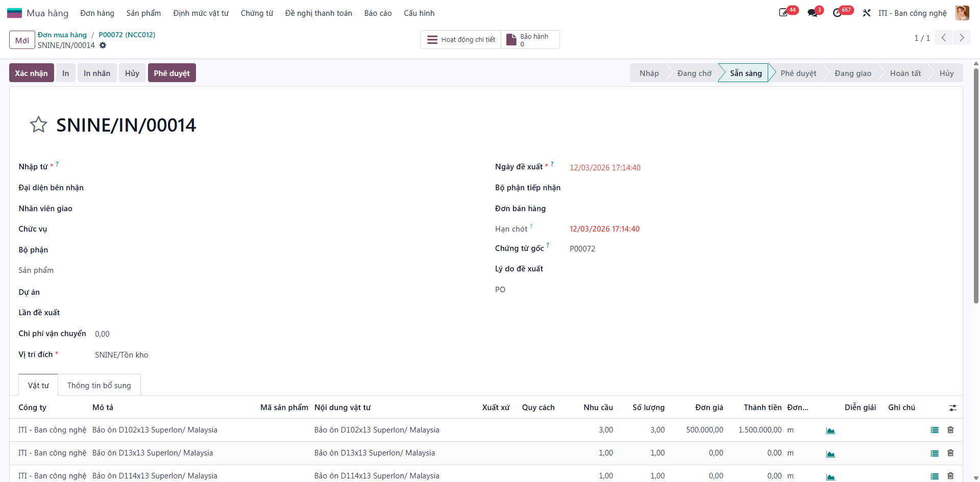Go to next record arrow
The height and width of the screenshot is (482, 980).
[962, 38]
